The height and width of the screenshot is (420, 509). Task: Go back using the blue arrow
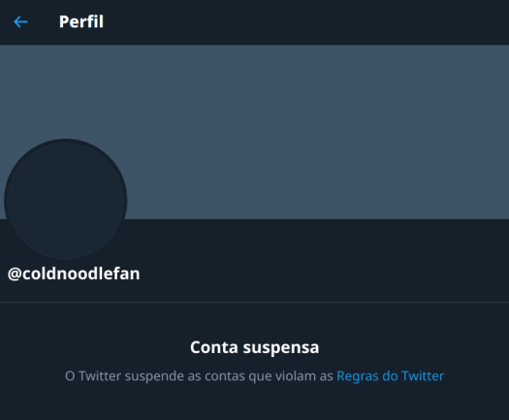[x=20, y=22]
